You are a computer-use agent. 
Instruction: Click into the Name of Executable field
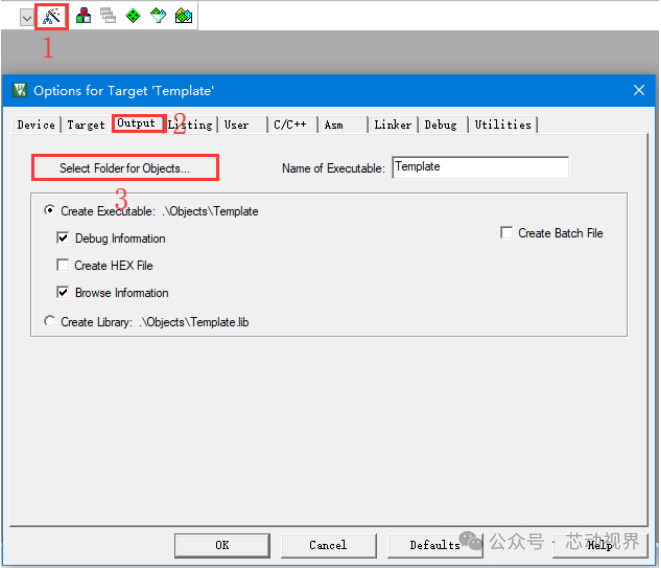click(x=480, y=167)
